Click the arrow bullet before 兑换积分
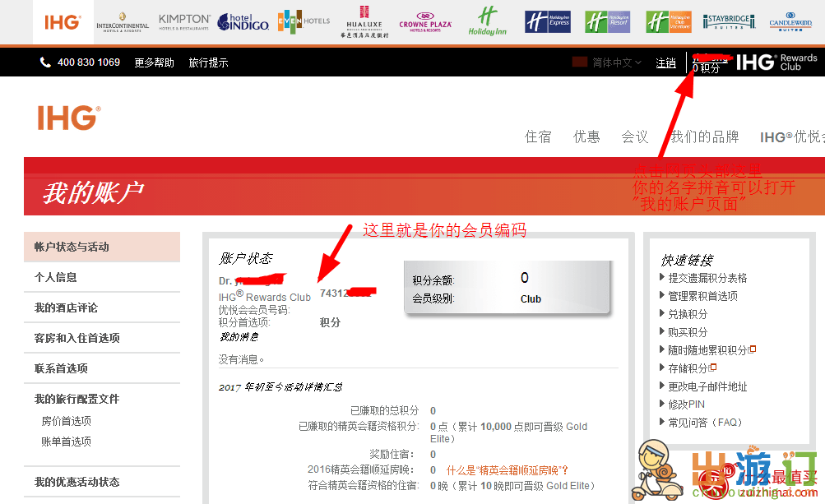The height and width of the screenshot is (504, 825). click(x=662, y=313)
